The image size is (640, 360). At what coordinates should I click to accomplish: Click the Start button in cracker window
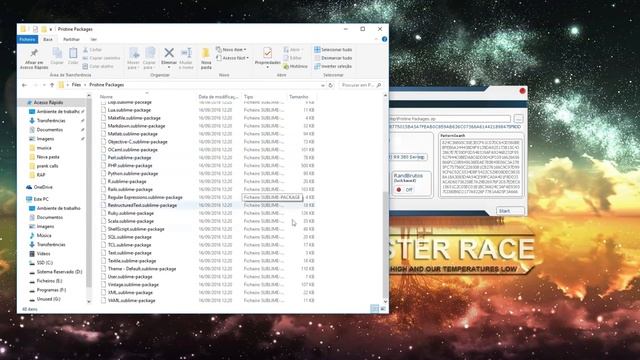(510, 211)
